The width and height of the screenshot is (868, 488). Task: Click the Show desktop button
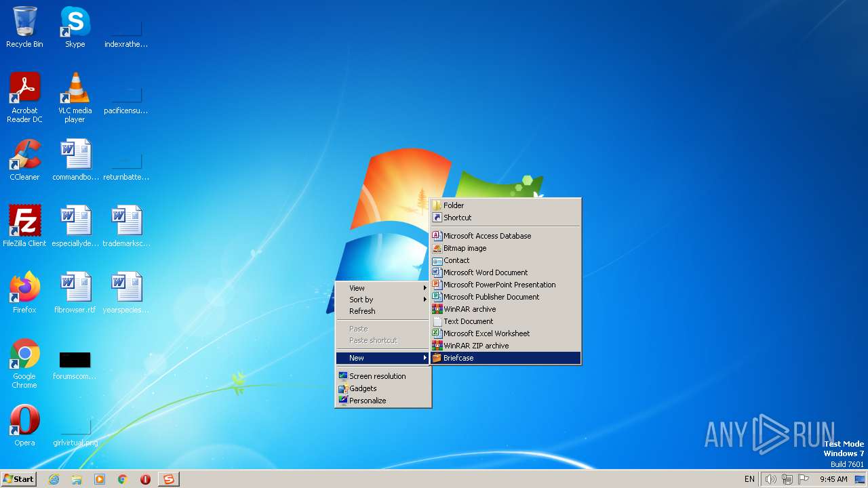pos(860,479)
